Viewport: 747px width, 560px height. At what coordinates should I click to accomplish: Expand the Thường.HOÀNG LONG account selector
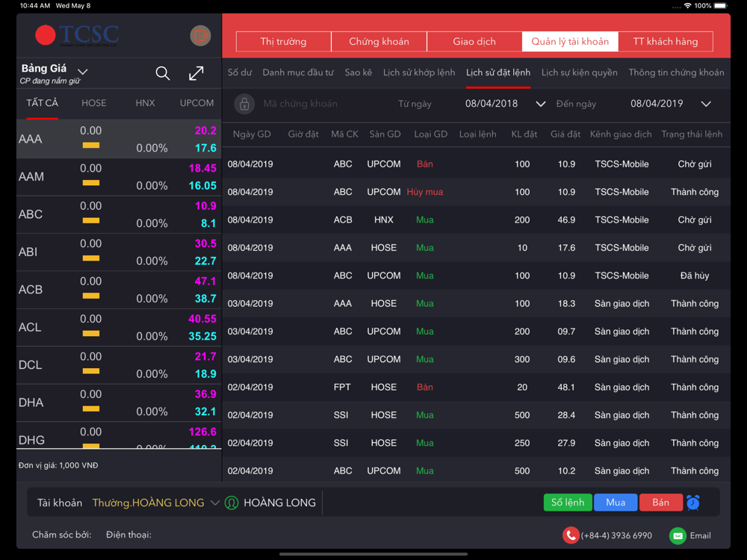point(214,503)
